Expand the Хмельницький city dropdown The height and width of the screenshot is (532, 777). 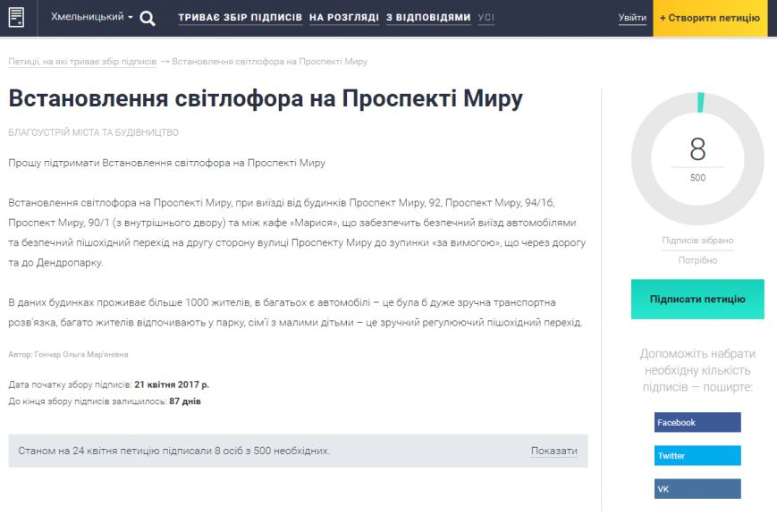92,17
